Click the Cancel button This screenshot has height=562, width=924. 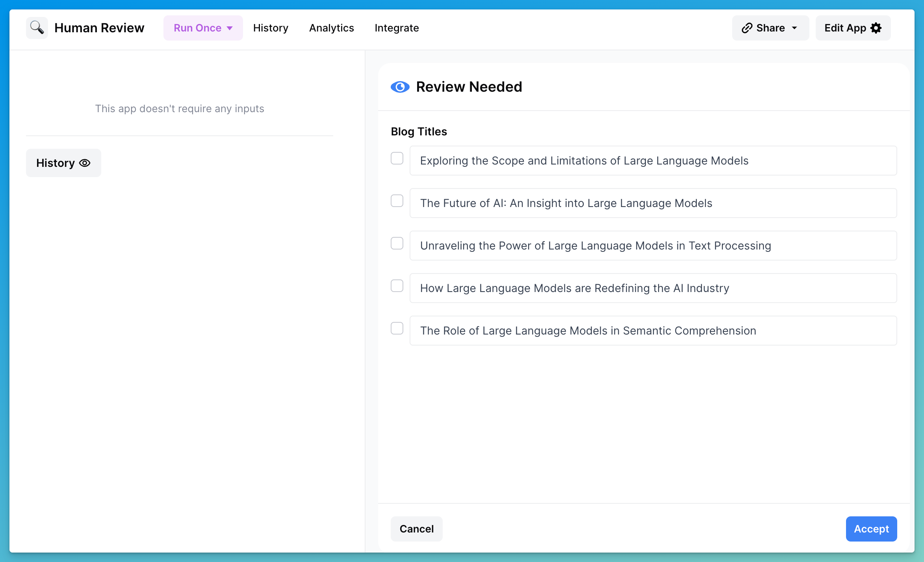(x=416, y=529)
